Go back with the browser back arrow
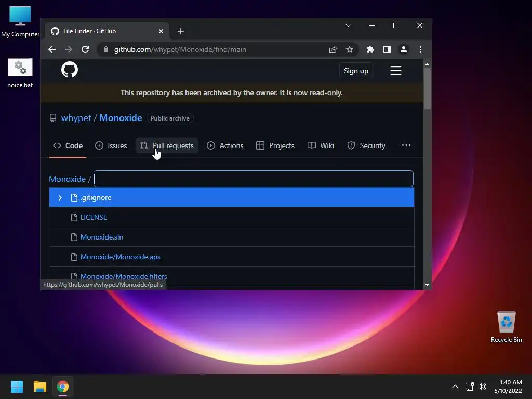The width and height of the screenshot is (532, 399). (x=52, y=49)
